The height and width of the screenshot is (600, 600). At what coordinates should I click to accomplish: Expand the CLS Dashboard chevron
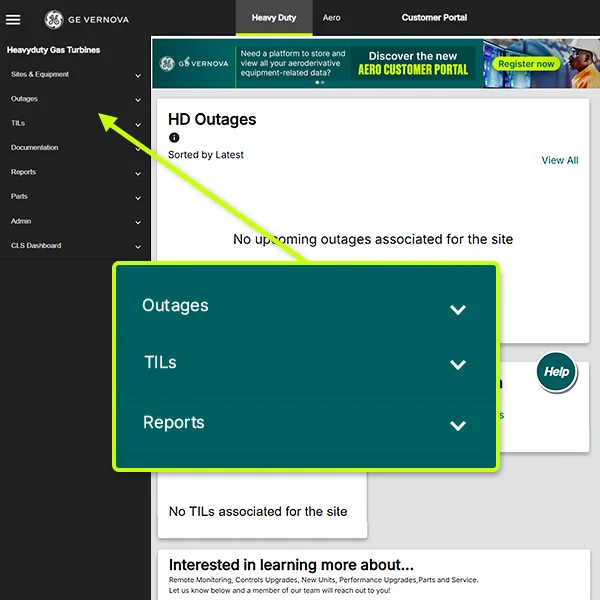(138, 247)
